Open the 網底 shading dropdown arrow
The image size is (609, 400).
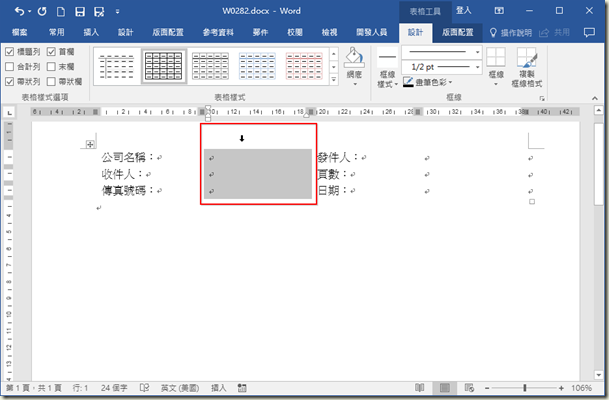click(x=355, y=84)
